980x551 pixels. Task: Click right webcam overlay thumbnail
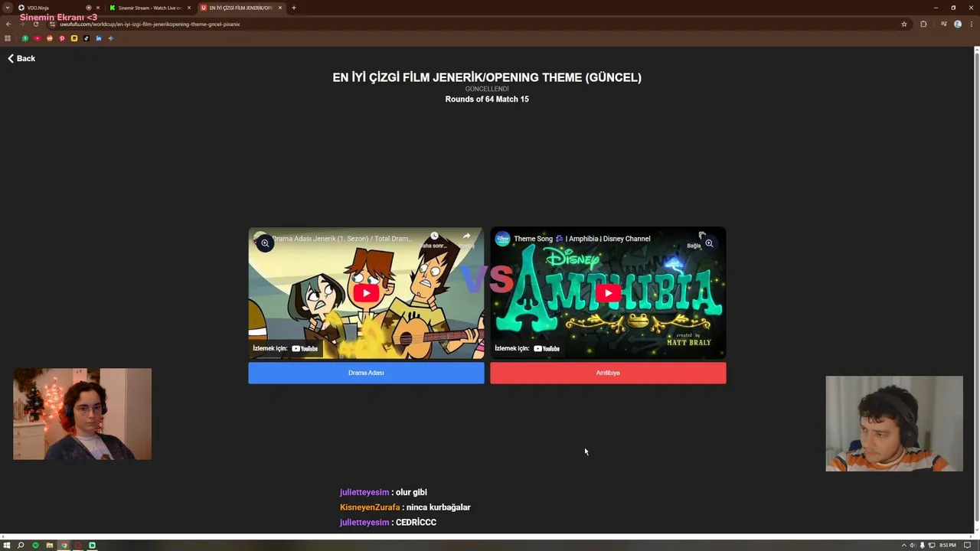[x=894, y=423]
